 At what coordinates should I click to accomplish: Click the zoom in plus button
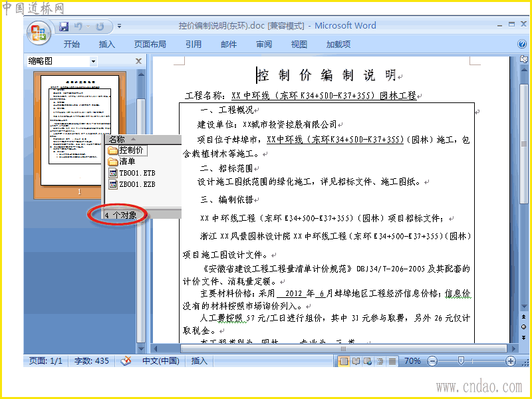click(x=511, y=361)
